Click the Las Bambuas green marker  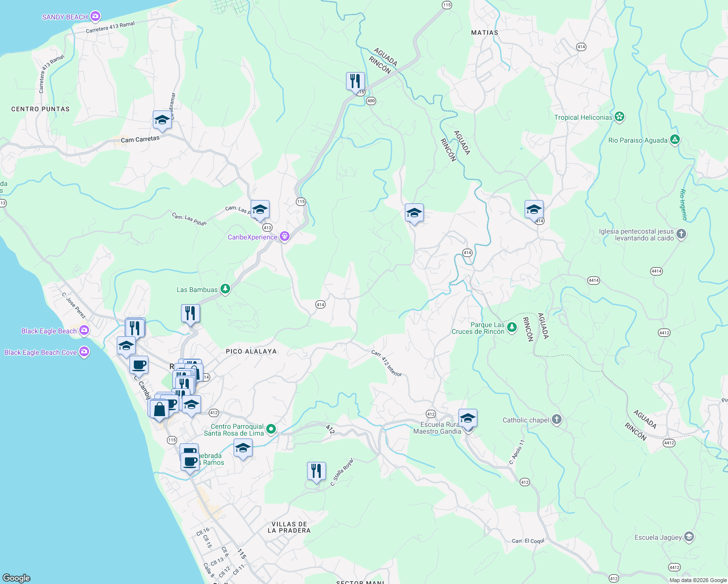point(224,288)
